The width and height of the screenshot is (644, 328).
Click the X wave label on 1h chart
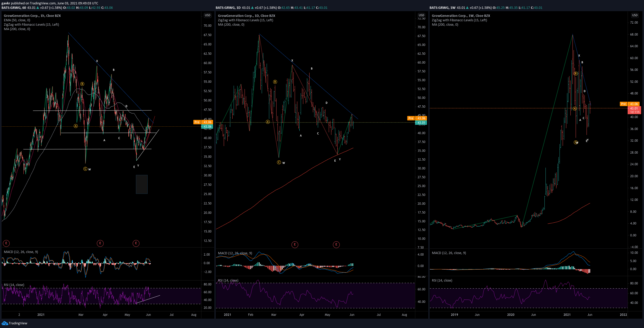coord(97,61)
